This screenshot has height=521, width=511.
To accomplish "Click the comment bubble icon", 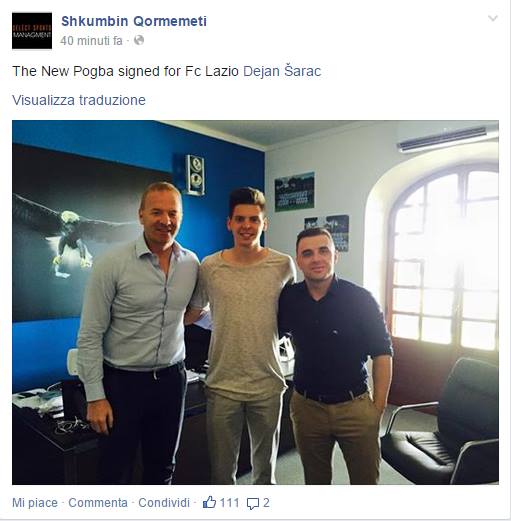I will [x=253, y=503].
